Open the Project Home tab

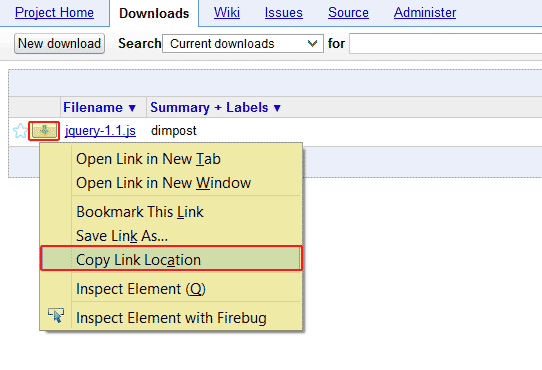[x=54, y=13]
